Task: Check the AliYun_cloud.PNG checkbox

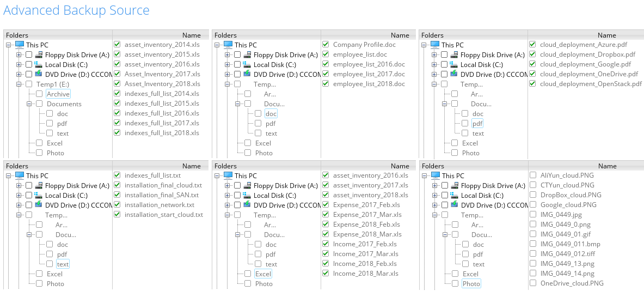Action: [x=533, y=175]
